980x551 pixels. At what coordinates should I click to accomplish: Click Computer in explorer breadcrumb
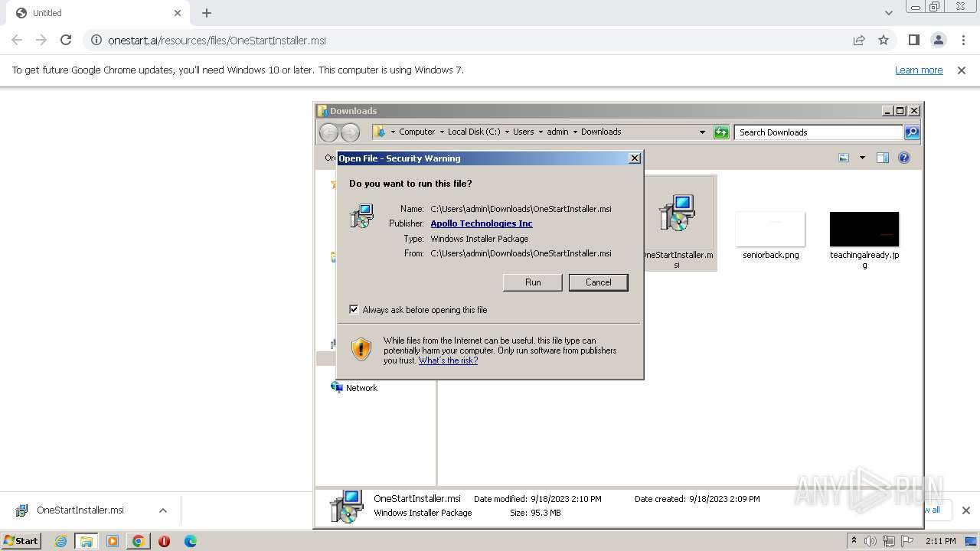(x=416, y=132)
